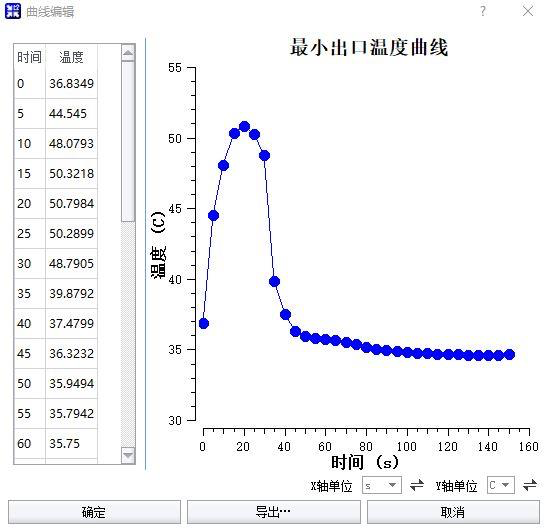
Task: Open the X轴单位 dropdown showing s
Action: coord(382,485)
